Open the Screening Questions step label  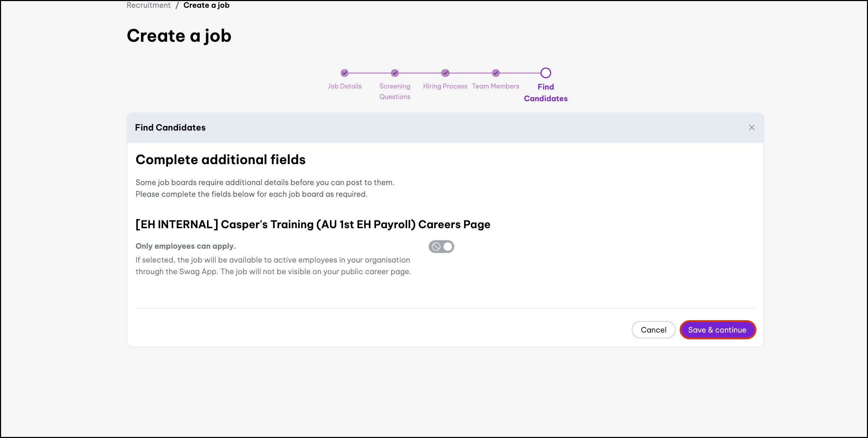[395, 91]
